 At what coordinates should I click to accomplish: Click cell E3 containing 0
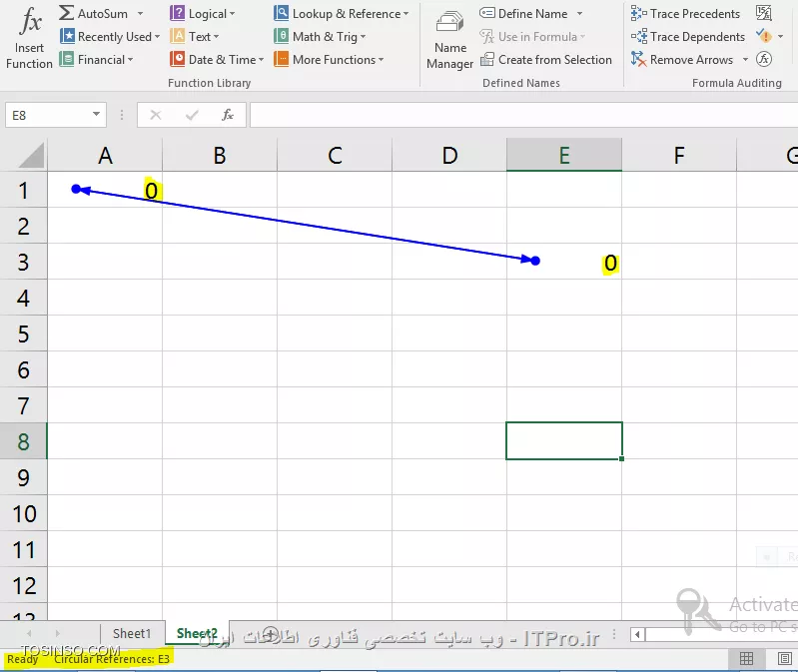(564, 262)
